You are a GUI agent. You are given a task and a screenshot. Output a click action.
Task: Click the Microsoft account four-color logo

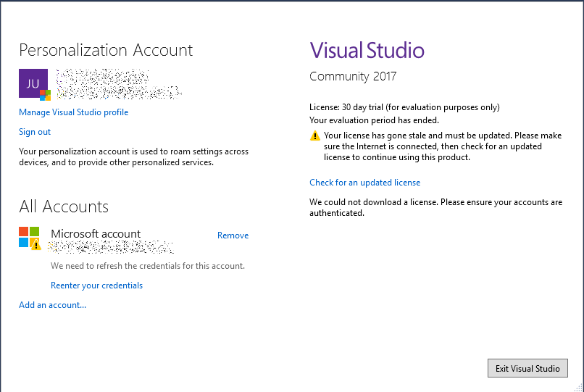(x=28, y=236)
